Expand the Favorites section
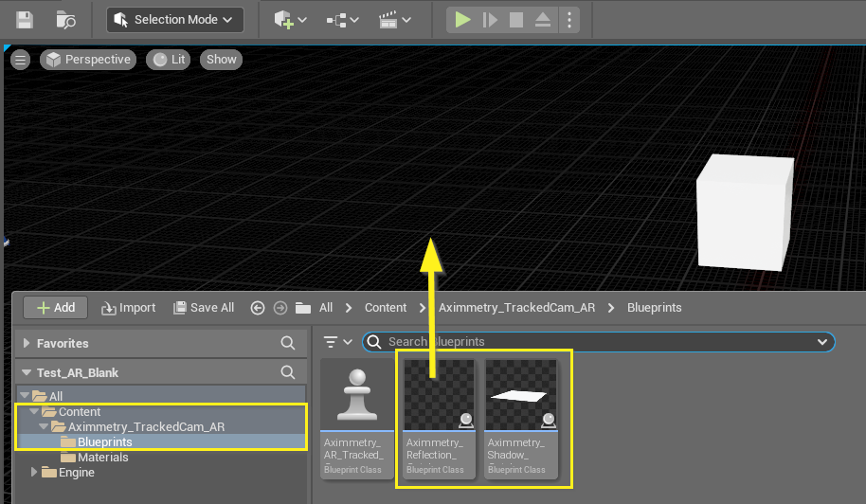 click(26, 343)
